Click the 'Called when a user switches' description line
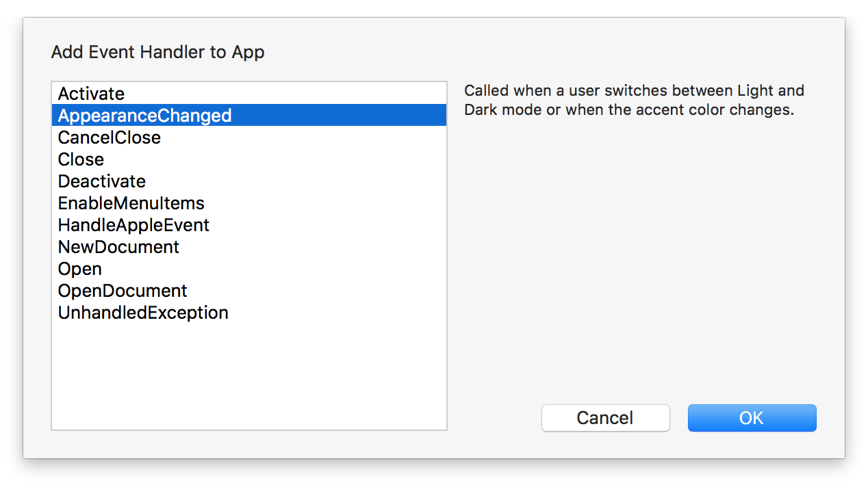The width and height of the screenshot is (868, 487). click(634, 90)
